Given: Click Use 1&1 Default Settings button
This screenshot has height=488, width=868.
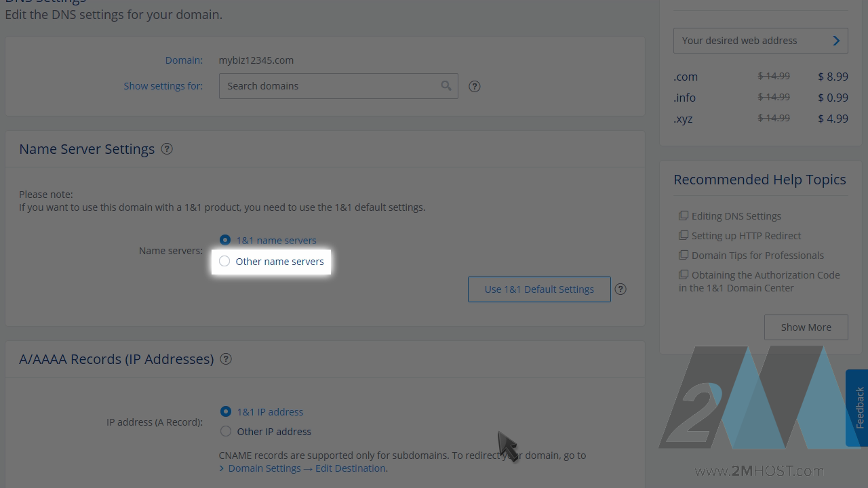Looking at the screenshot, I should point(539,289).
